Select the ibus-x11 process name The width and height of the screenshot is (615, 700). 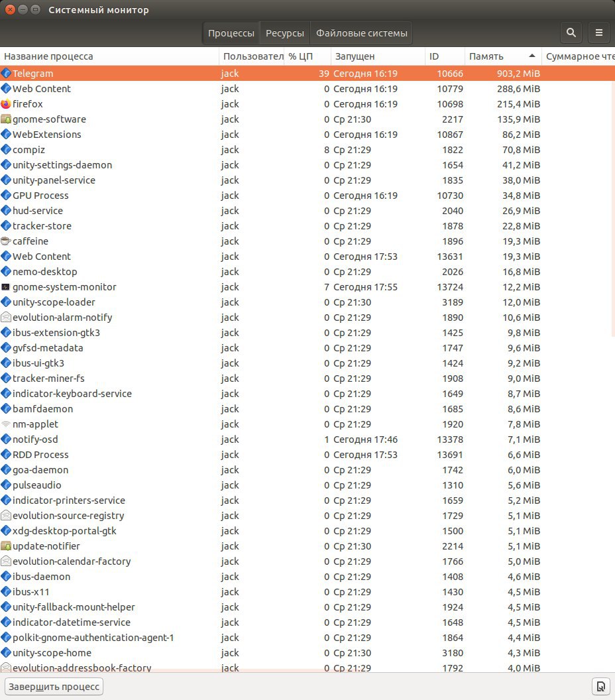30,591
